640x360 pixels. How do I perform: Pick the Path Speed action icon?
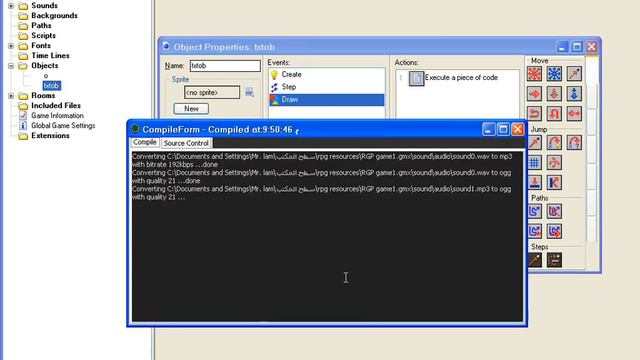pos(554,231)
